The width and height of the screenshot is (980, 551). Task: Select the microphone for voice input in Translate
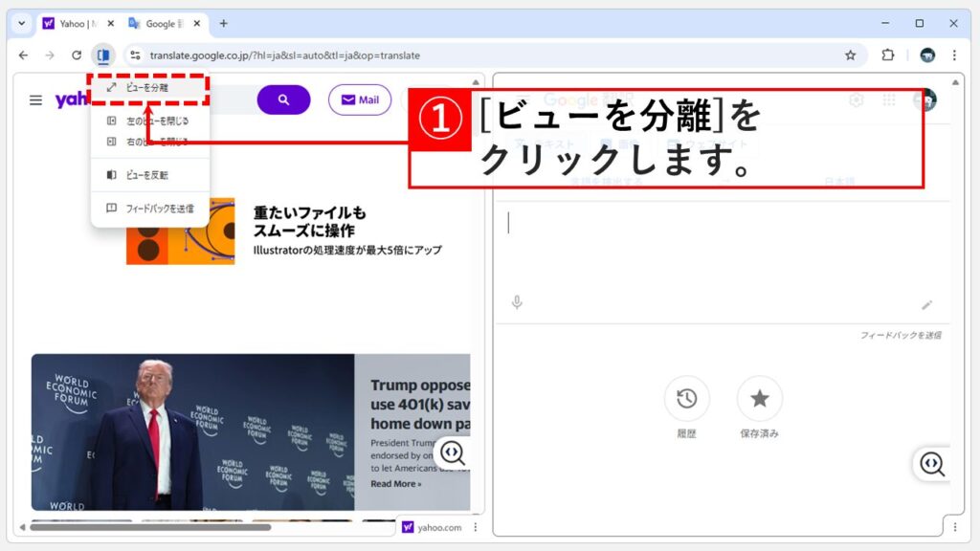[x=517, y=304]
